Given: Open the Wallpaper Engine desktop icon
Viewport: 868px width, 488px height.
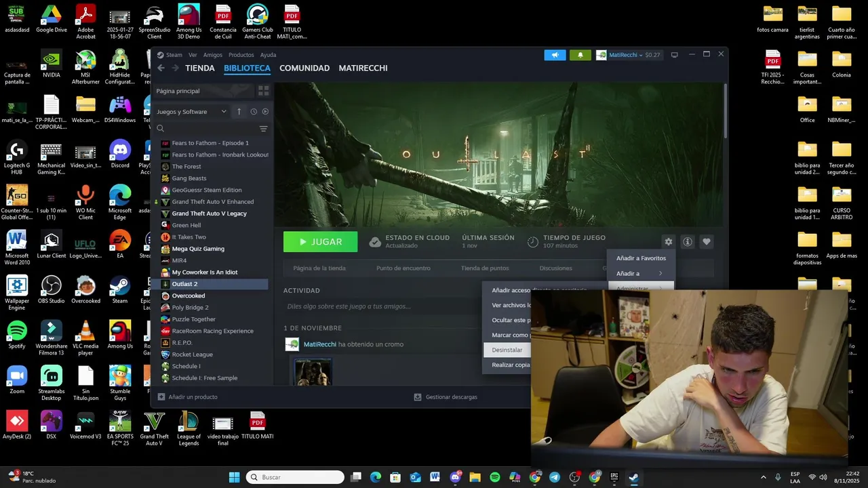Looking at the screenshot, I should point(17,293).
